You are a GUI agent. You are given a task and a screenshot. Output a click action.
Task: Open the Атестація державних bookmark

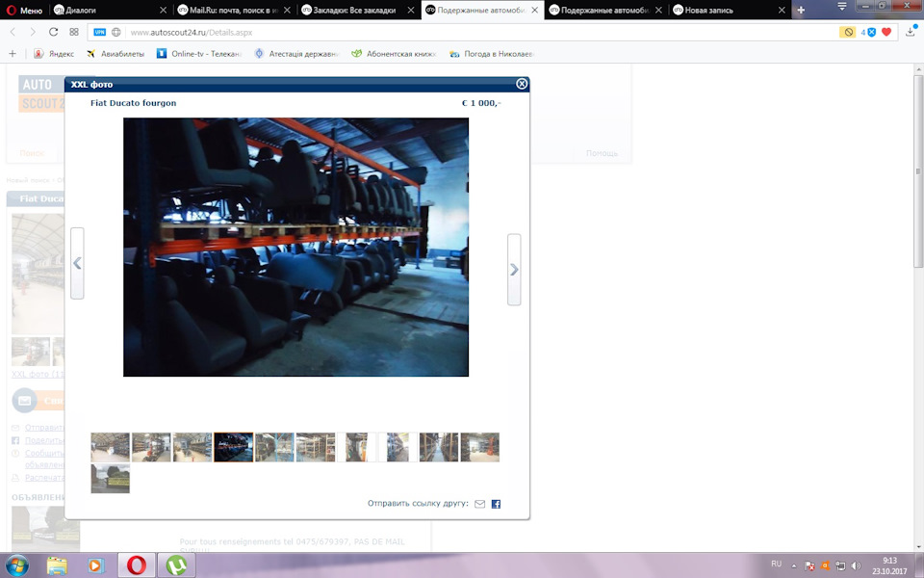(296, 54)
